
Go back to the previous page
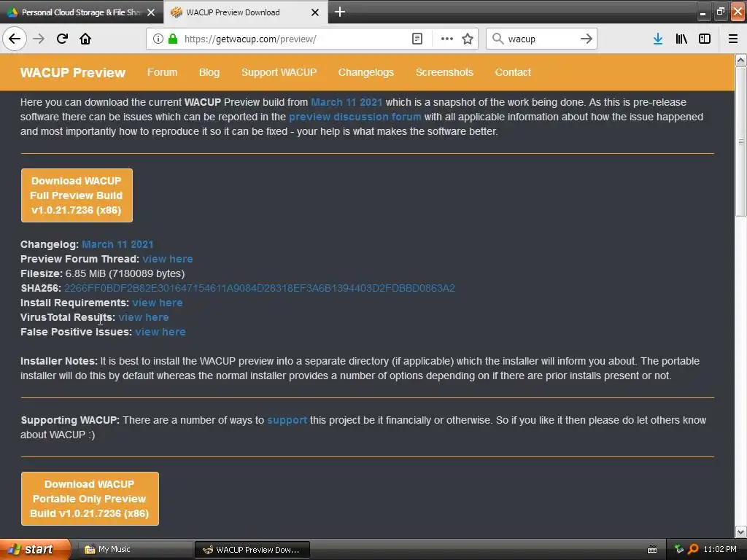(x=15, y=39)
